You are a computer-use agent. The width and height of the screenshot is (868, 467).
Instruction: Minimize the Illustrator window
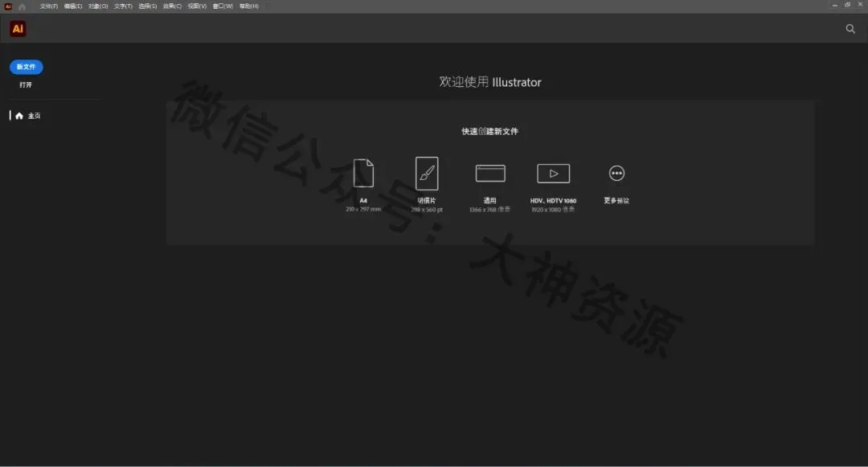tap(835, 5)
